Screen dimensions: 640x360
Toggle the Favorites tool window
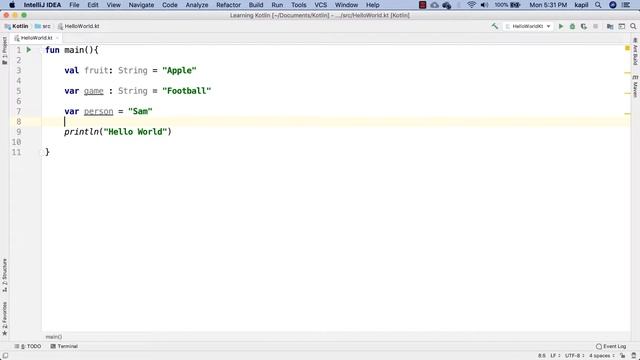4,319
